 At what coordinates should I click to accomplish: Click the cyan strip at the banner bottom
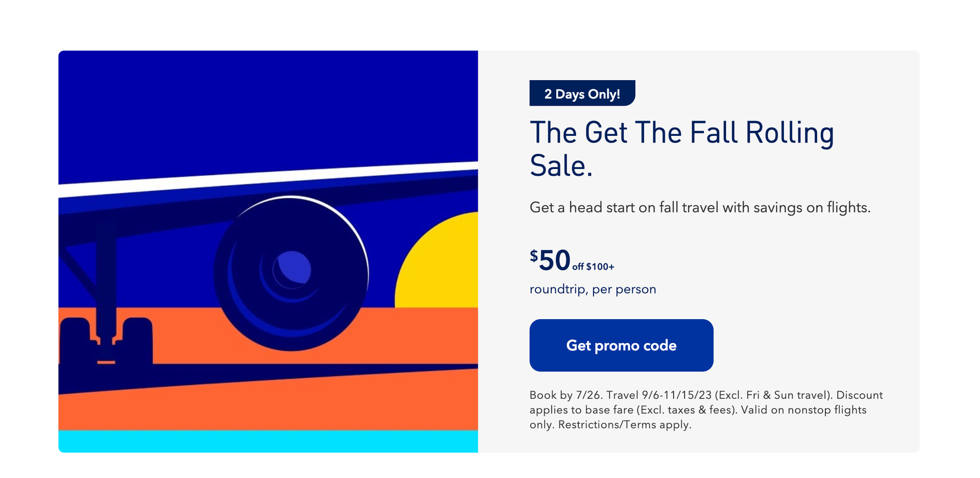pyautogui.click(x=268, y=441)
